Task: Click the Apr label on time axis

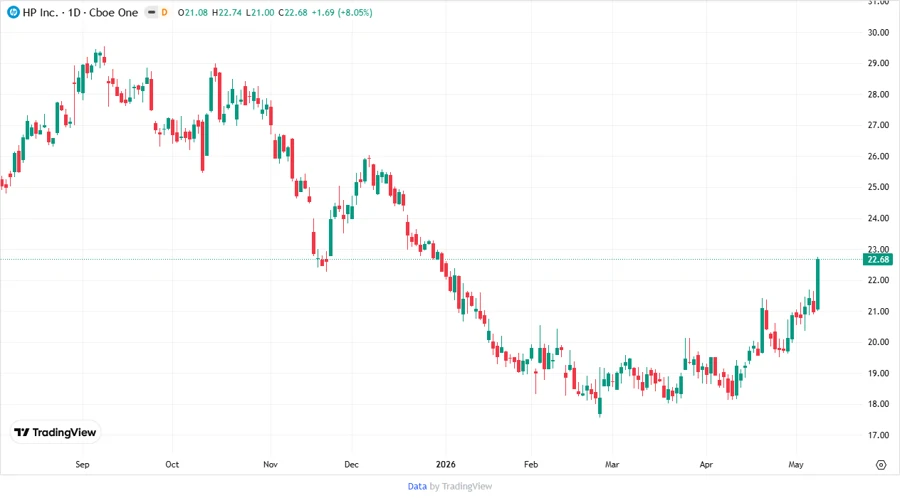Action: coord(706,464)
